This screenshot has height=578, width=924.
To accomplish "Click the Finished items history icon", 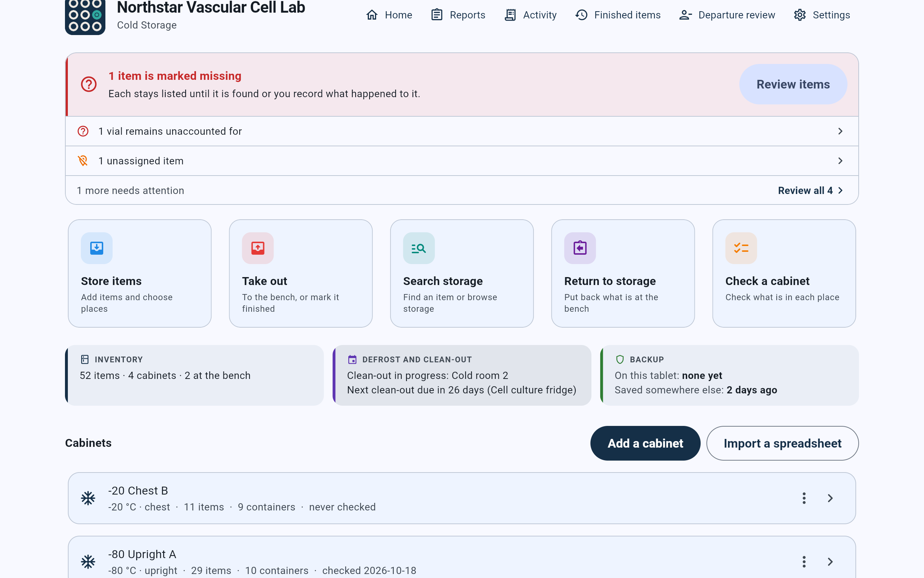I will 581,15.
